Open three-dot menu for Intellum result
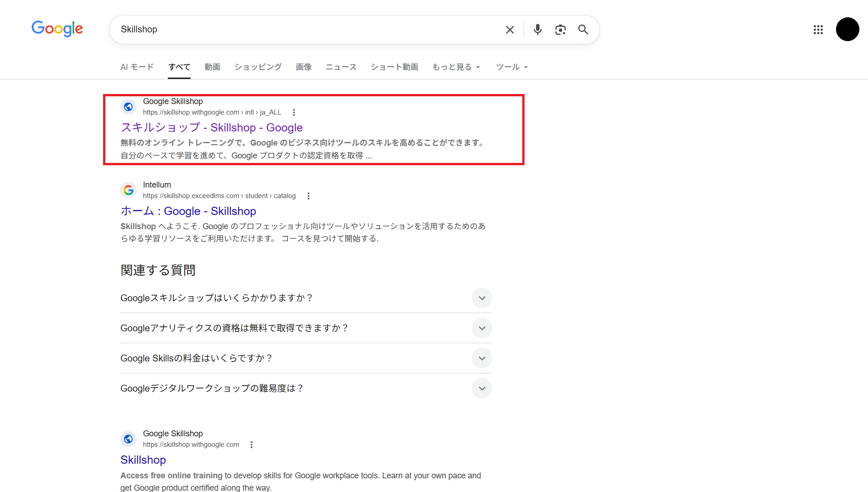The height and width of the screenshot is (492, 868). click(x=308, y=196)
